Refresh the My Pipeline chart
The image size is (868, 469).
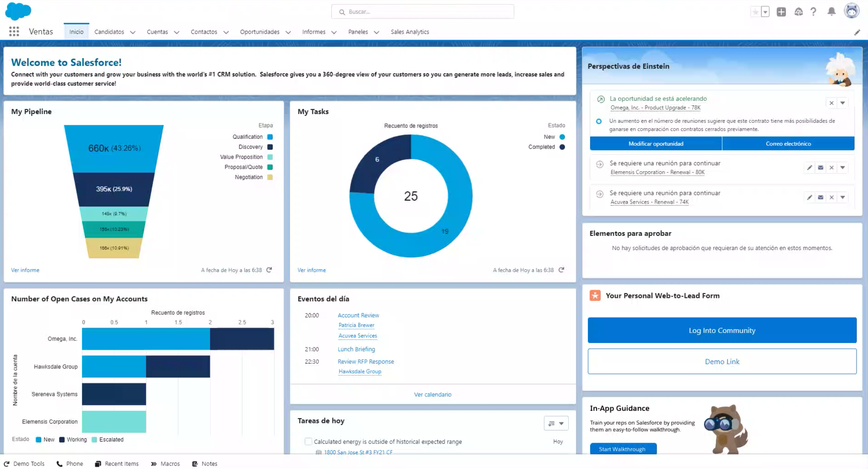(x=269, y=270)
